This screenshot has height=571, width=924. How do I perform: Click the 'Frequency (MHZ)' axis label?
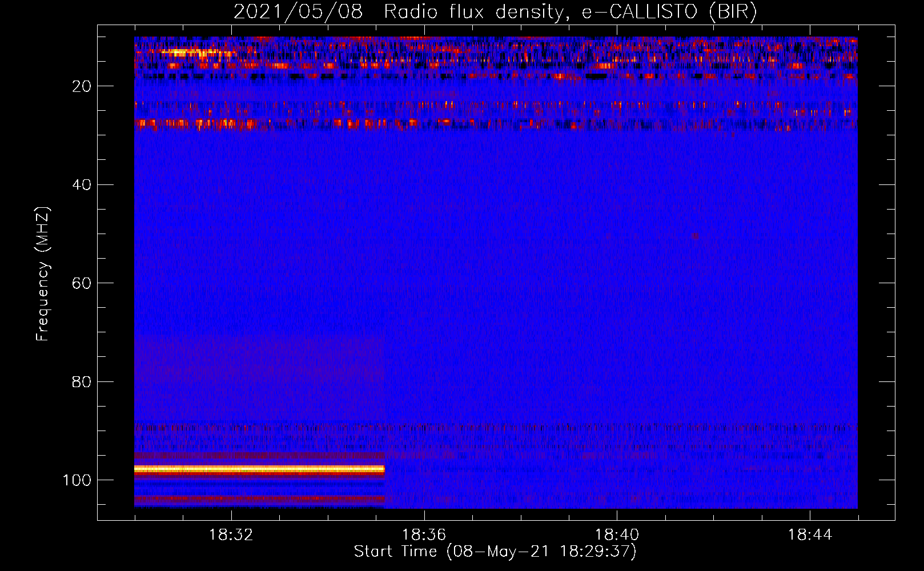43,274
